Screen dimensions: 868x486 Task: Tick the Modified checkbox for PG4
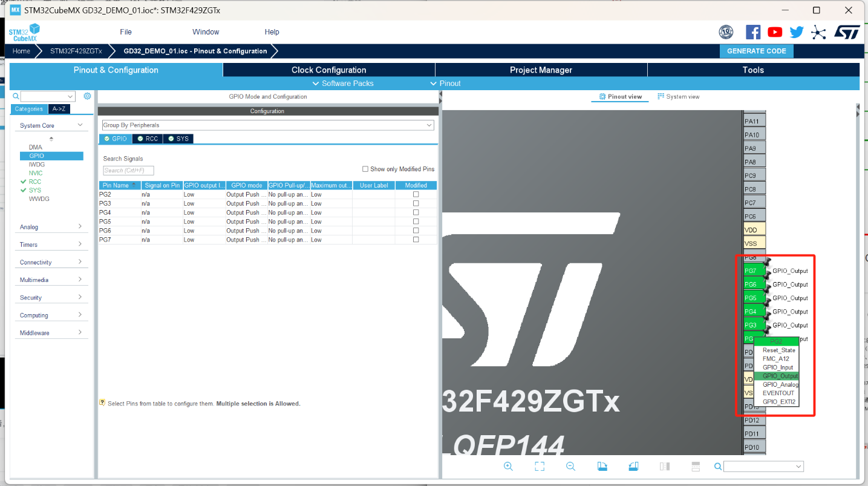pyautogui.click(x=416, y=212)
